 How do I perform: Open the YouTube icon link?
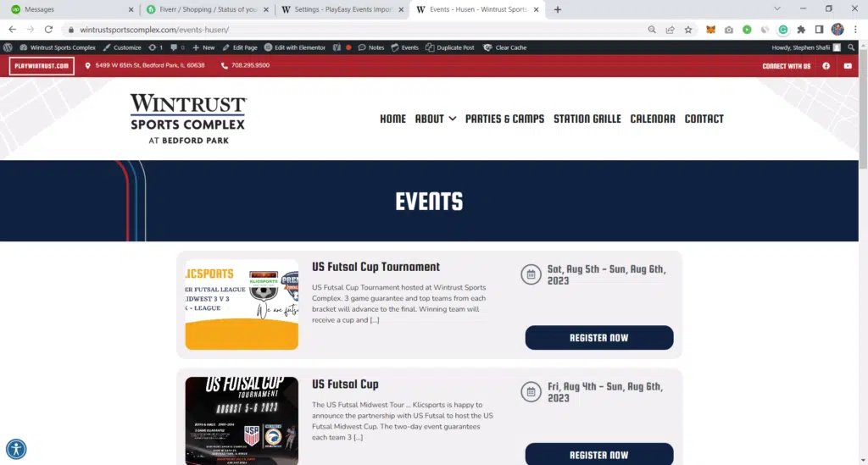pos(848,66)
